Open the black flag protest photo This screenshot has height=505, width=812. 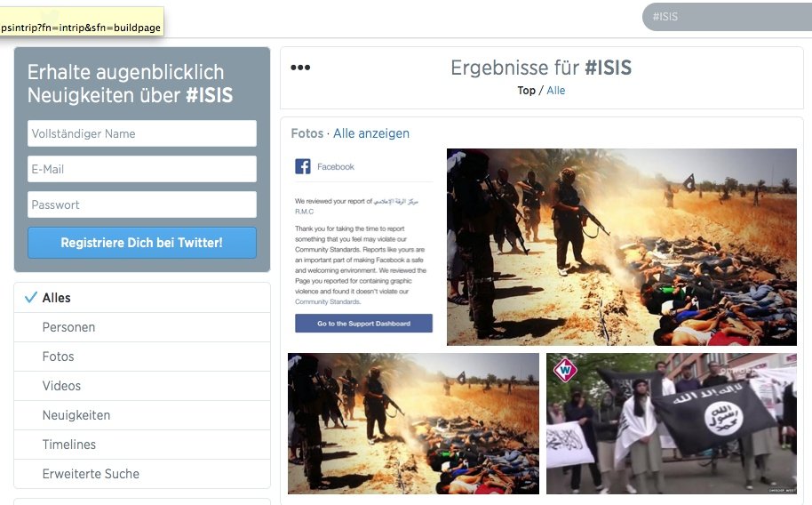point(671,423)
